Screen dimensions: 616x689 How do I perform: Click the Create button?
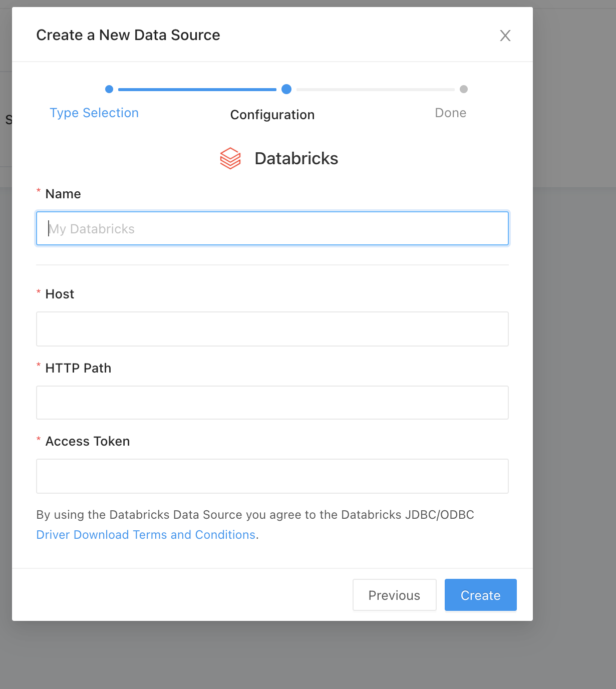(481, 595)
